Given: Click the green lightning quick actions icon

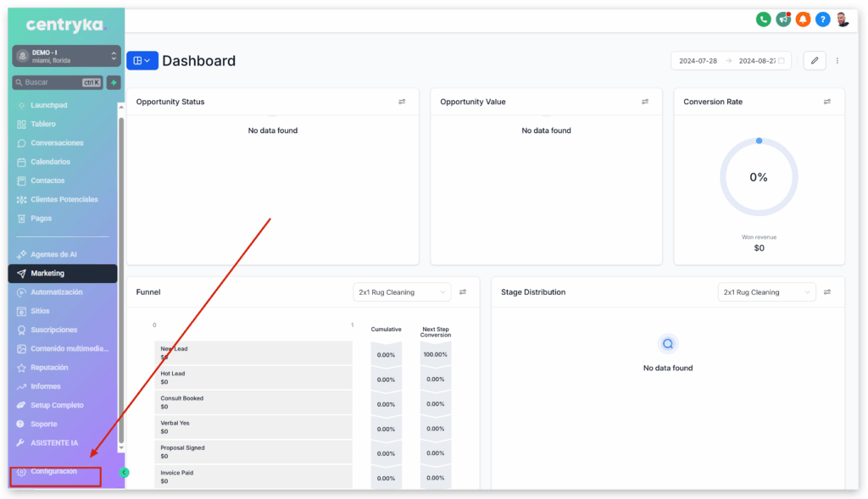Looking at the screenshot, I should [x=114, y=82].
